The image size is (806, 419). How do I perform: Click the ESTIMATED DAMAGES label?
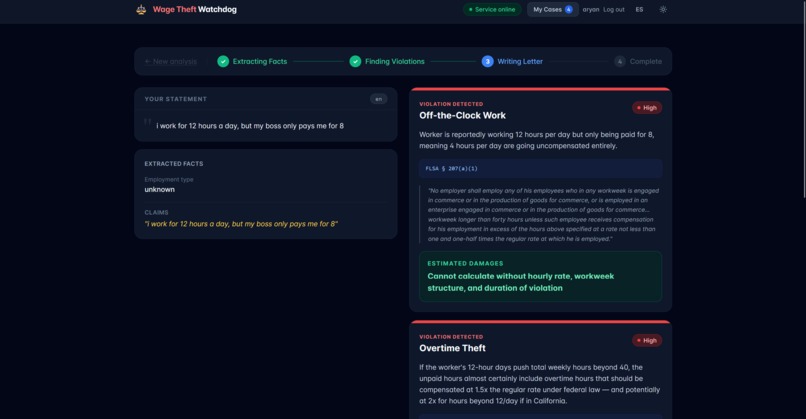click(465, 263)
